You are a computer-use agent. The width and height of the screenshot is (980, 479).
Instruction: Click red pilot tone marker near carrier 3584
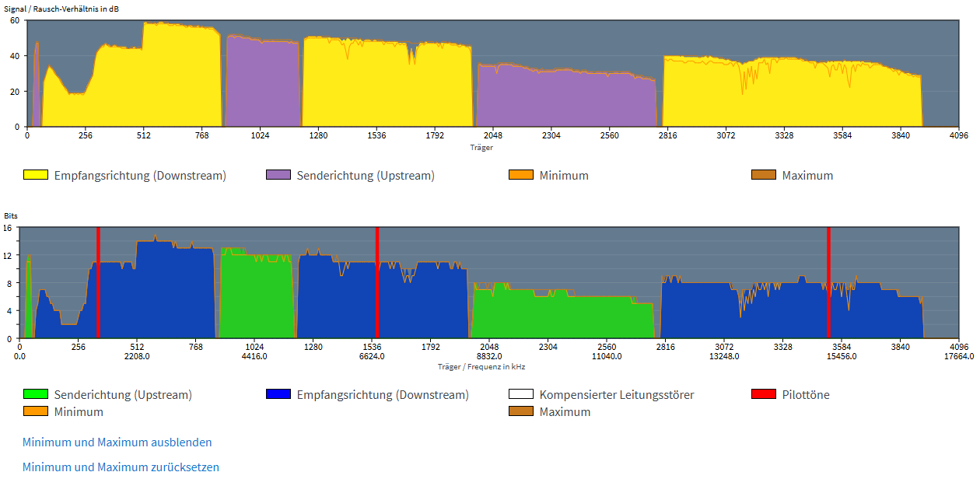pos(828,282)
